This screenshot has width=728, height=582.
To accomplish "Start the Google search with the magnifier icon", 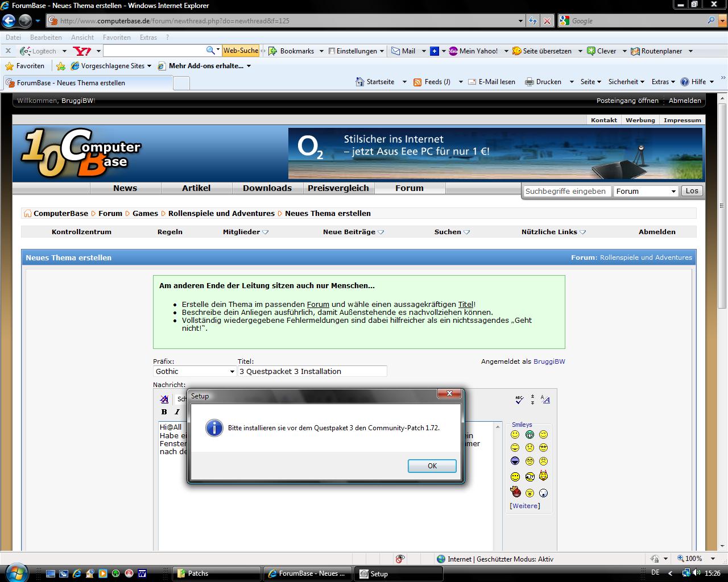I will pos(711,20).
